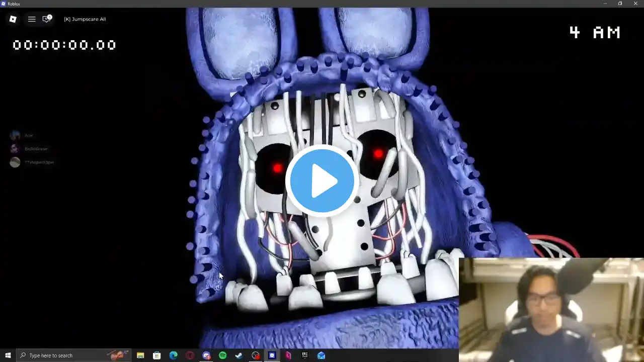Play the video with the blue play button

click(x=322, y=181)
